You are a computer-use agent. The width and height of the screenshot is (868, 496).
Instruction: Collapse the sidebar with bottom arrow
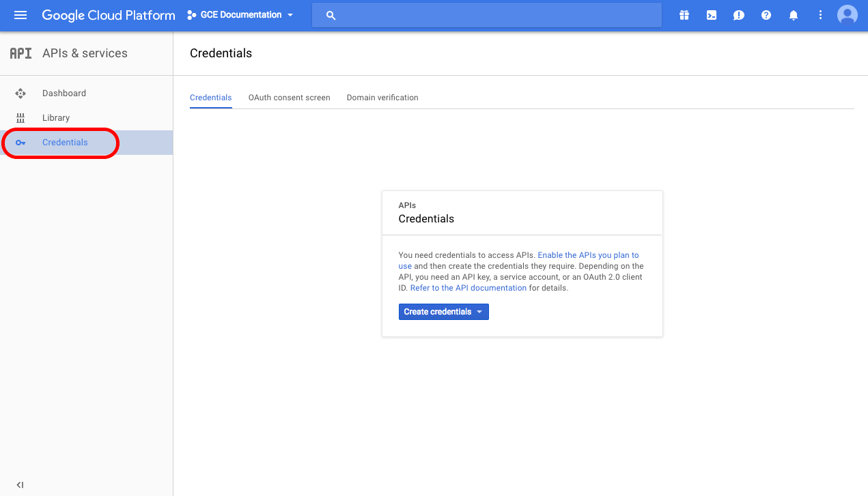(x=20, y=485)
